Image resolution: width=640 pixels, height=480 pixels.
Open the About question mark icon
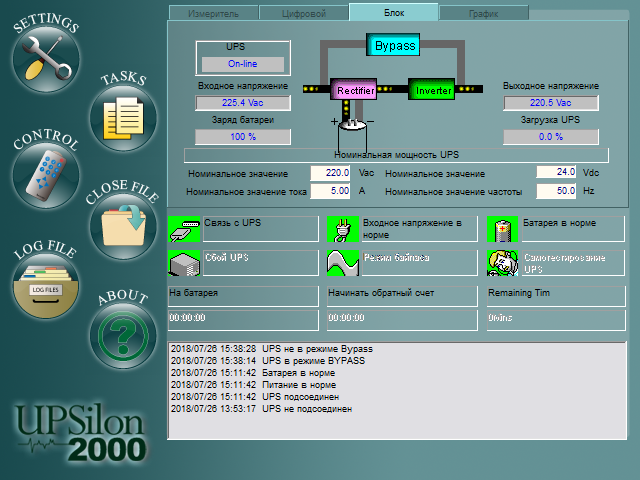(123, 336)
